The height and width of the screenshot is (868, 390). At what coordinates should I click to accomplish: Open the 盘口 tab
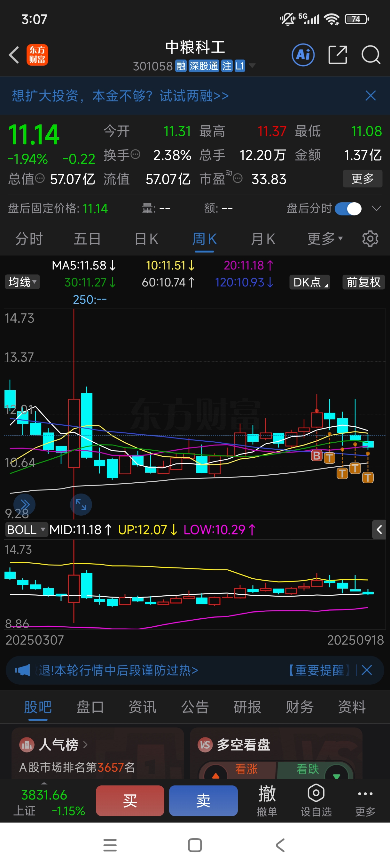tap(90, 707)
